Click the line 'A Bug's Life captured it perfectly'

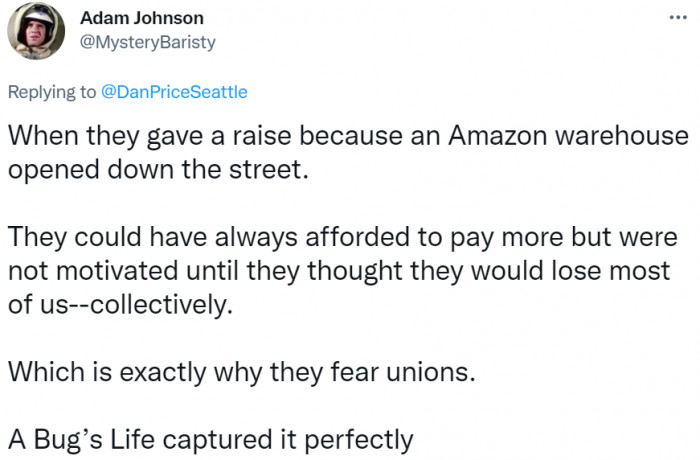(x=211, y=440)
